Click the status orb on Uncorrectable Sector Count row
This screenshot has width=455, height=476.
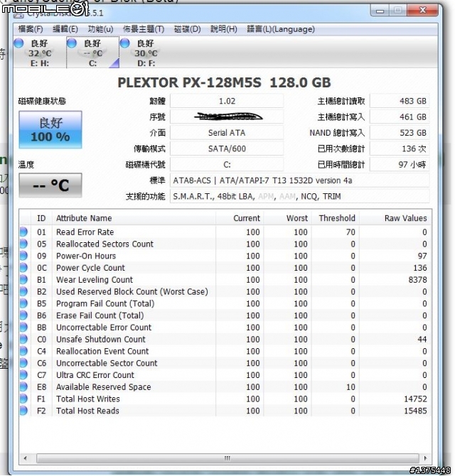click(23, 363)
